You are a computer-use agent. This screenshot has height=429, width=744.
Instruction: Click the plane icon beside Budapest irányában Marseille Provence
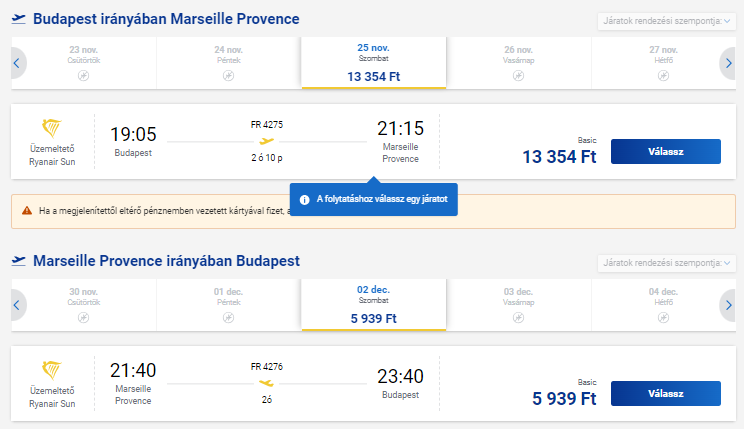coord(19,19)
